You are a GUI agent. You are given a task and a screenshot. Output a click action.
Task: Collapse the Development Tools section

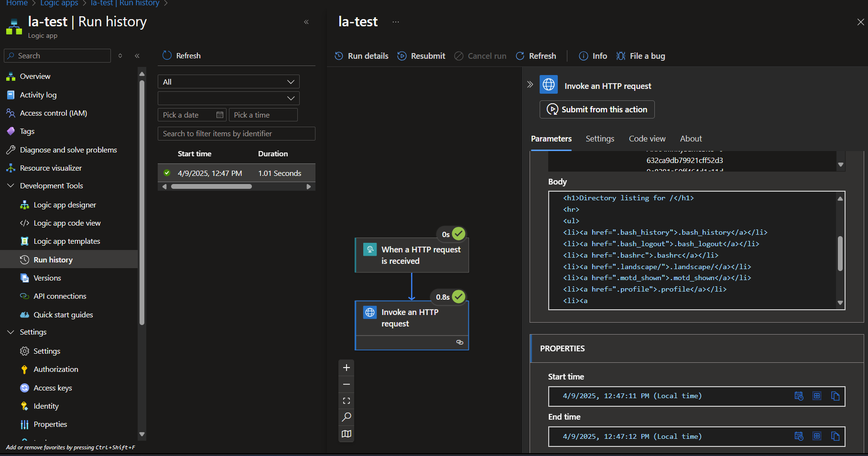[11, 185]
